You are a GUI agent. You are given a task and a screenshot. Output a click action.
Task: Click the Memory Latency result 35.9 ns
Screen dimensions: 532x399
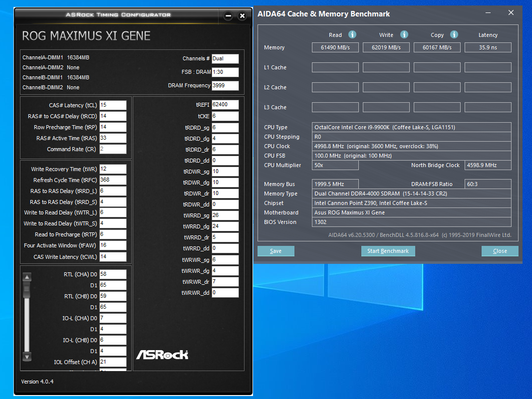(488, 47)
